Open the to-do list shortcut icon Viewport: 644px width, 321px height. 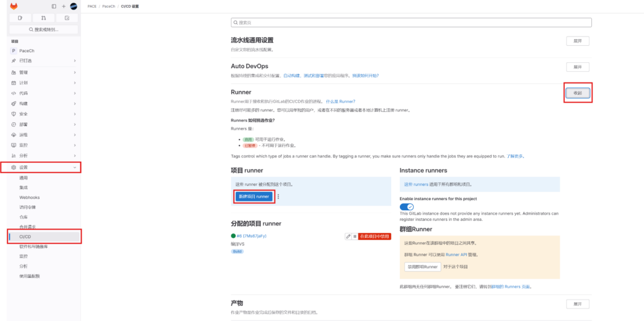[67, 18]
